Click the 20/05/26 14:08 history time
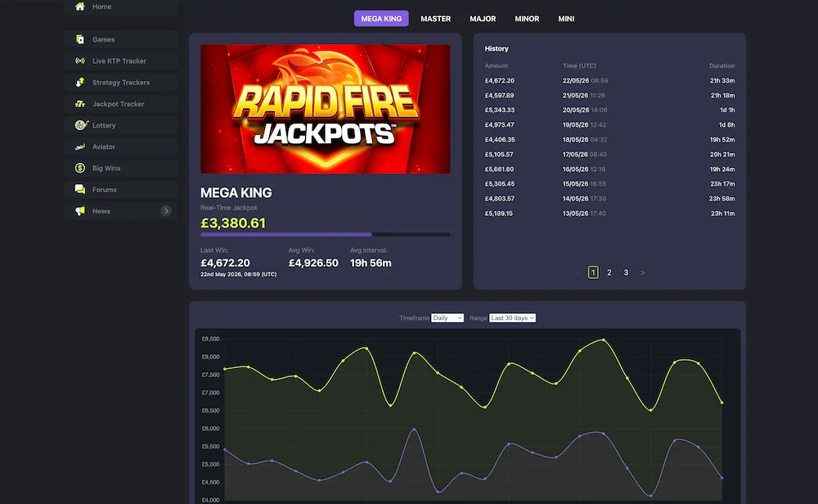 click(x=585, y=110)
